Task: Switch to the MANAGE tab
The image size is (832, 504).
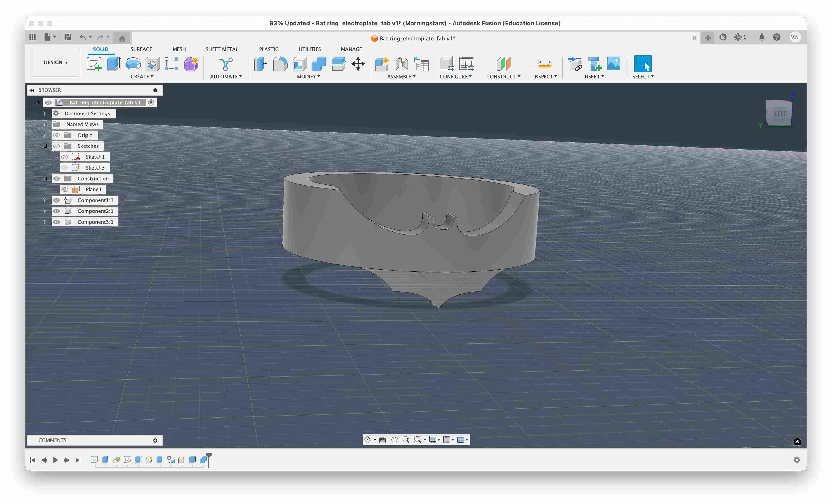Action: coord(351,49)
